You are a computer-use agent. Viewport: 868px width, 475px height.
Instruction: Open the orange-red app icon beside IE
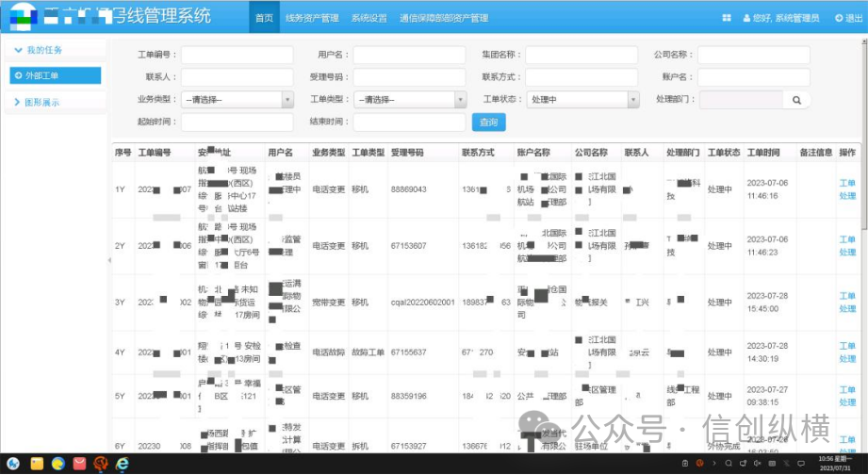pyautogui.click(x=100, y=464)
